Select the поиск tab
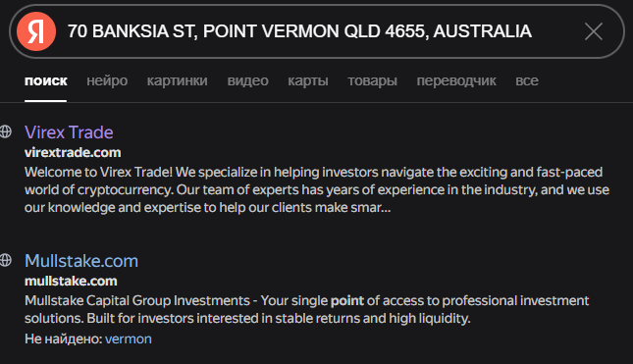633x364 pixels. (45, 80)
